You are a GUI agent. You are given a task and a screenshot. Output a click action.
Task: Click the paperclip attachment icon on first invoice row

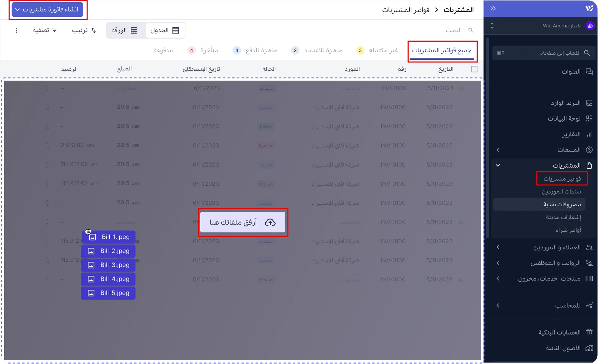pyautogui.click(x=47, y=88)
